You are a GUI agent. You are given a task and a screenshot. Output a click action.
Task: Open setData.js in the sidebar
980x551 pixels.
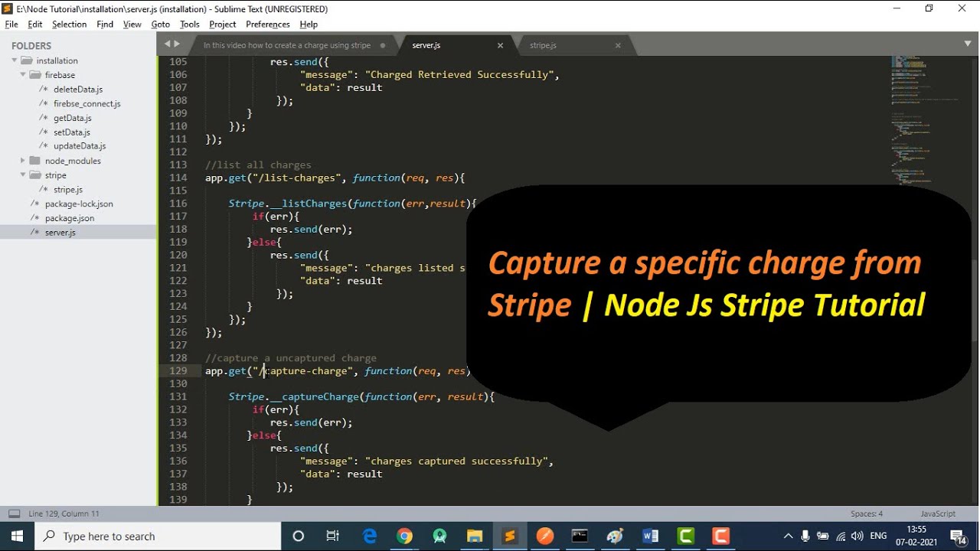coord(72,132)
